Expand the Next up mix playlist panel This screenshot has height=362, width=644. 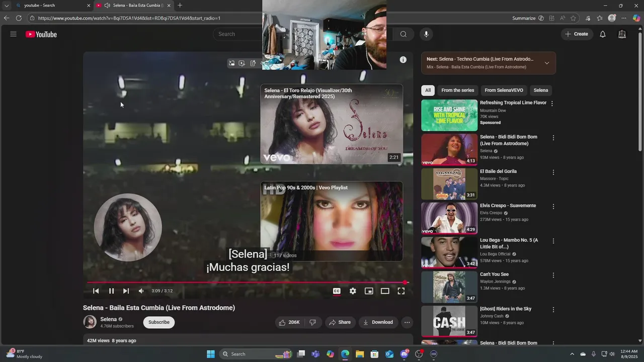tap(547, 63)
